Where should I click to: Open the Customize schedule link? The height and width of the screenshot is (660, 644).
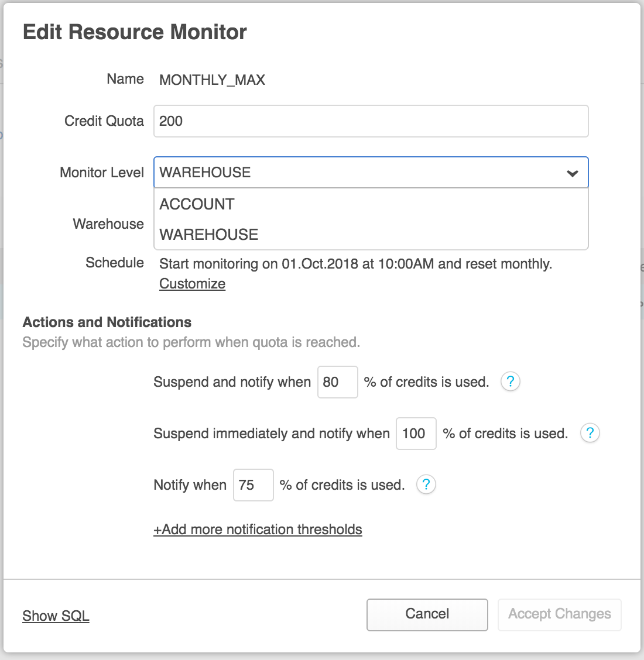point(192,284)
